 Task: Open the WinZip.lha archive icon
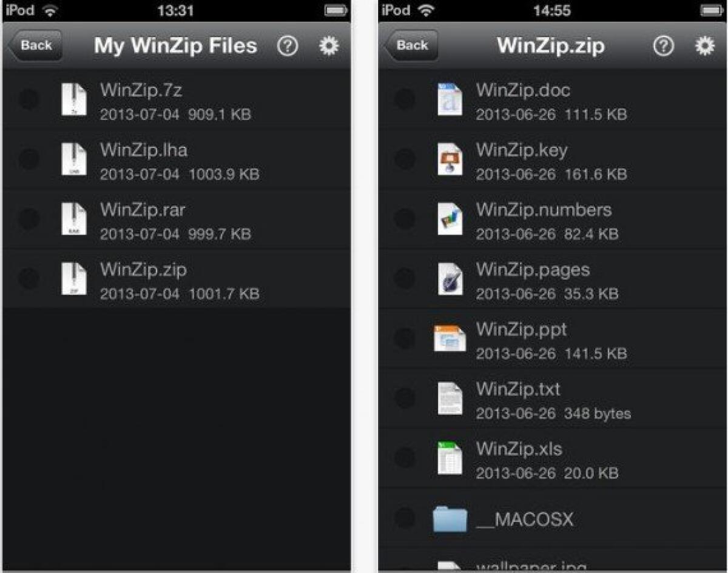coord(75,159)
